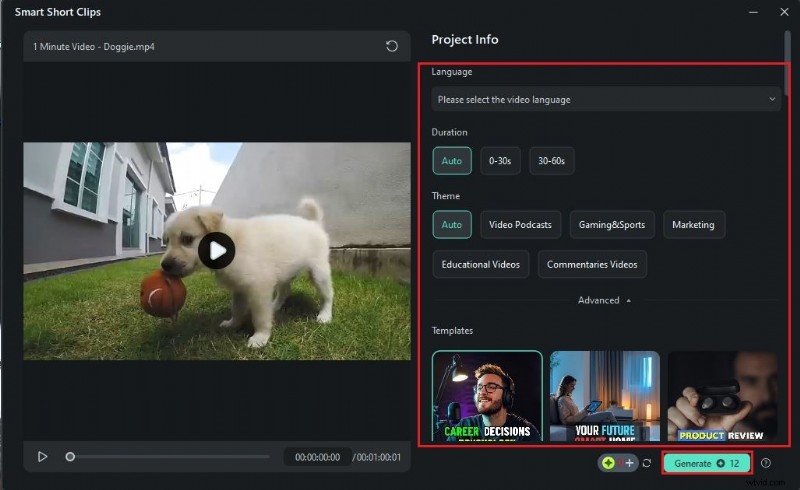
Task: Open help via the question mark icon
Action: click(766, 463)
